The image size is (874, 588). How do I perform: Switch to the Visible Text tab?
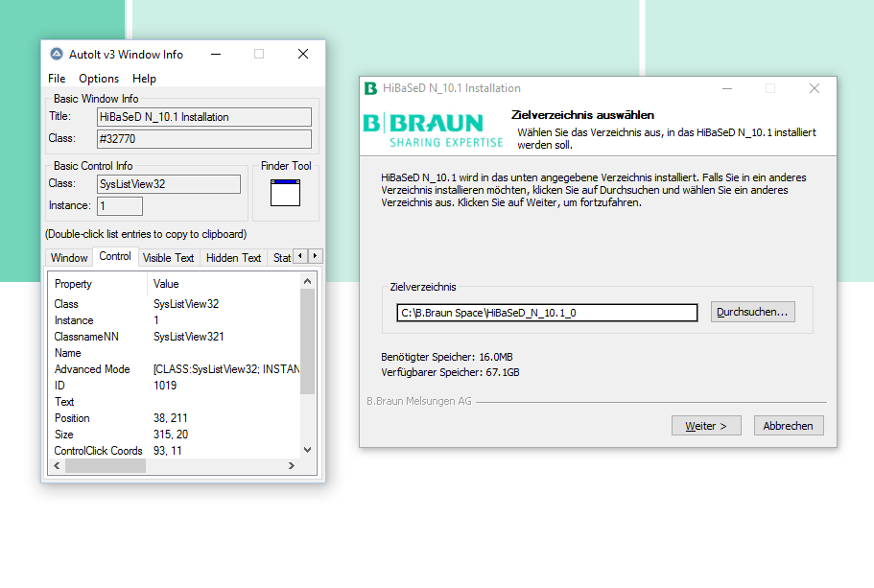[x=168, y=257]
